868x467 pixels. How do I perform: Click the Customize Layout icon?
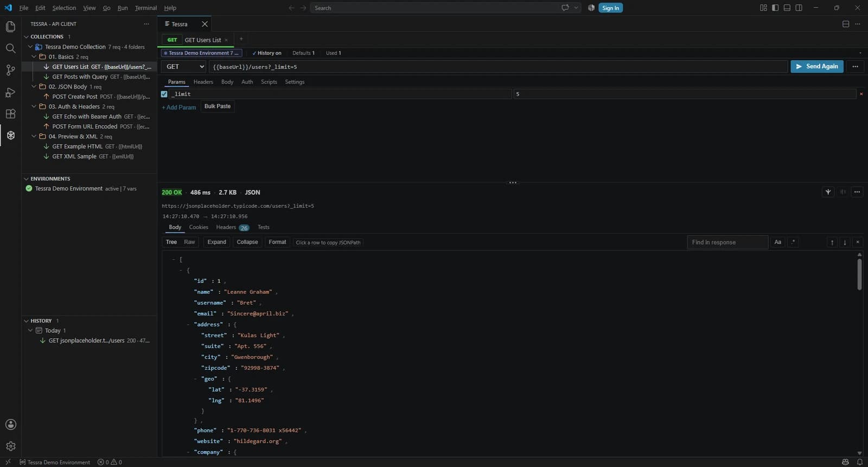763,8
